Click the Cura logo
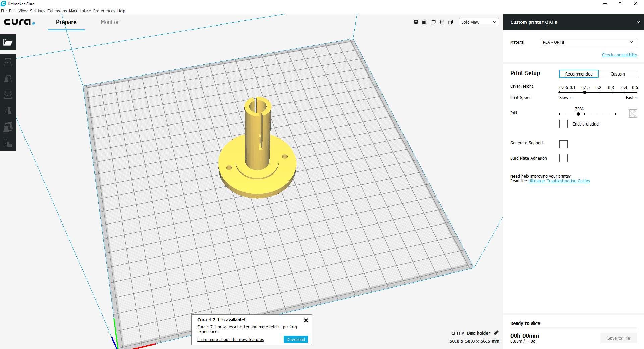The image size is (644, 349). coord(19,22)
